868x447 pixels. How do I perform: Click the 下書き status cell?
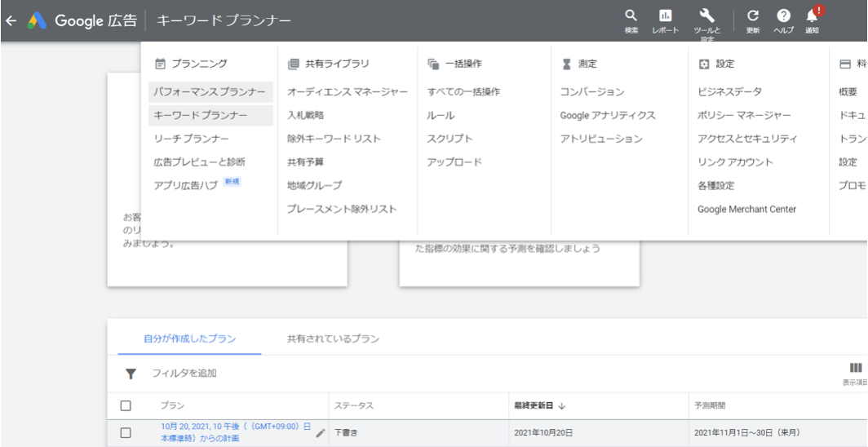[x=346, y=432]
